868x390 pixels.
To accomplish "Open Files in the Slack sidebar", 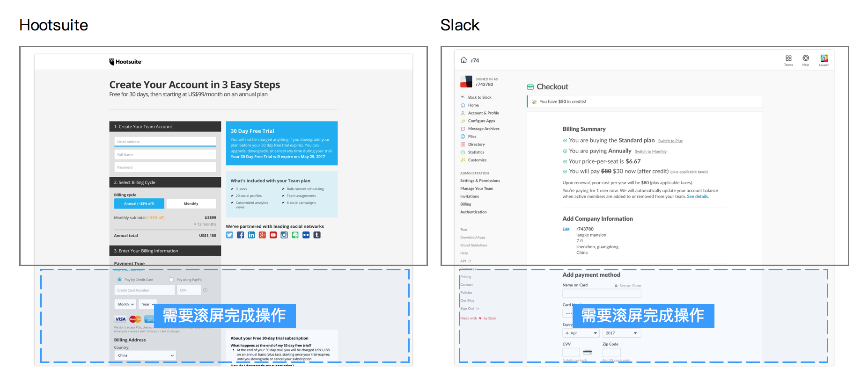I will tap(472, 137).
